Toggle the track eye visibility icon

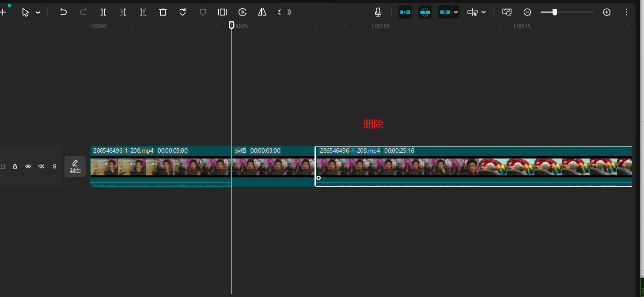28,166
